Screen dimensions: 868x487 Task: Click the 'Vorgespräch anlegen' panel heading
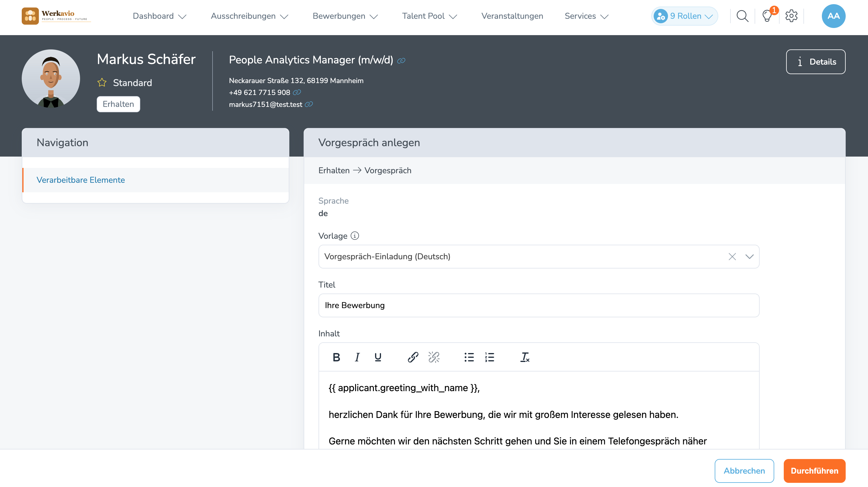coord(369,143)
